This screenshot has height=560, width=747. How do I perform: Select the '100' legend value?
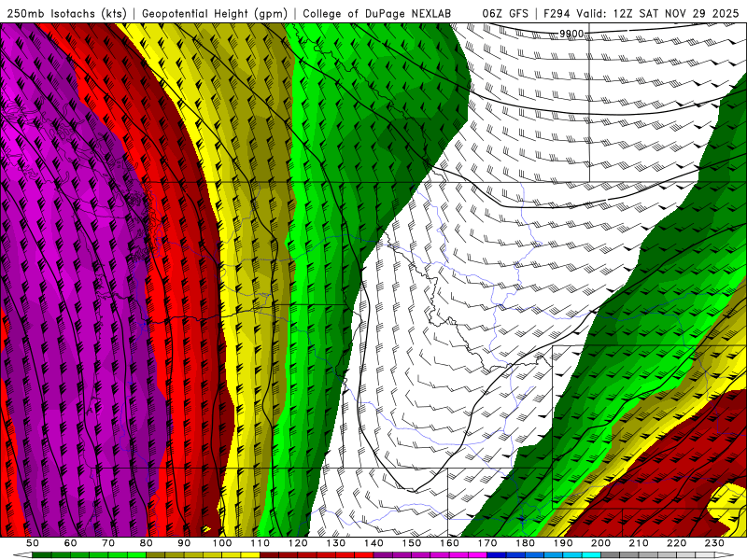[222, 543]
